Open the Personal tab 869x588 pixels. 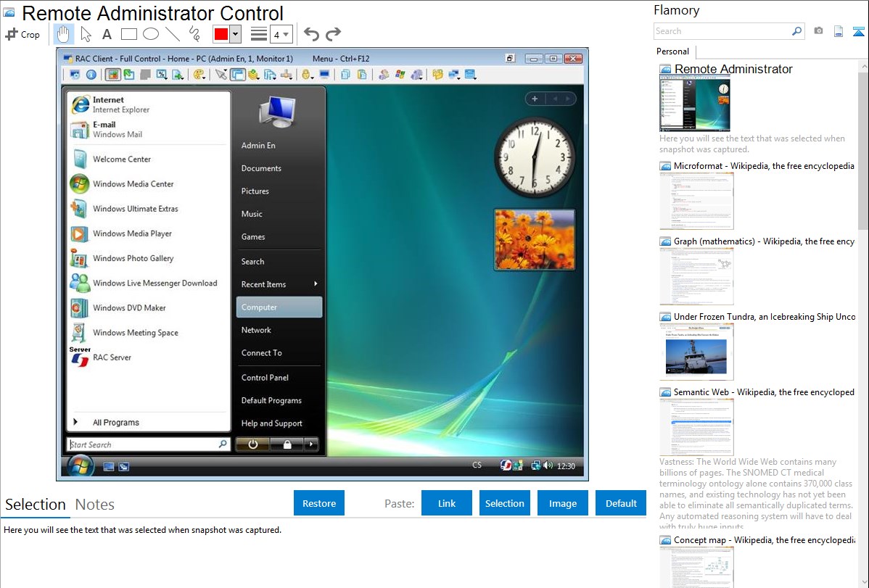pos(672,51)
